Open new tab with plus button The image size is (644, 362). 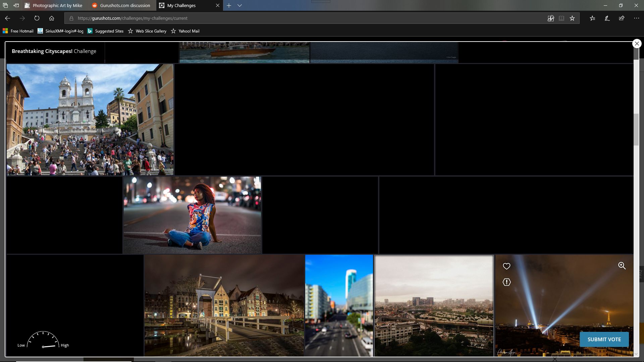click(x=229, y=5)
